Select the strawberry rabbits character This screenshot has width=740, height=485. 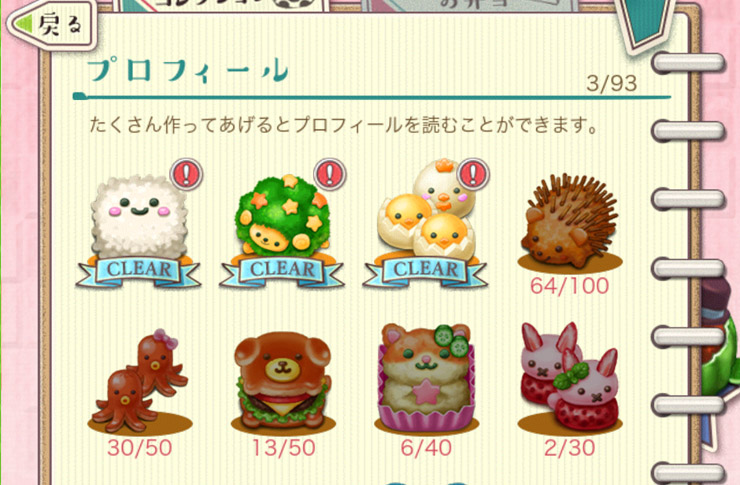click(x=570, y=378)
